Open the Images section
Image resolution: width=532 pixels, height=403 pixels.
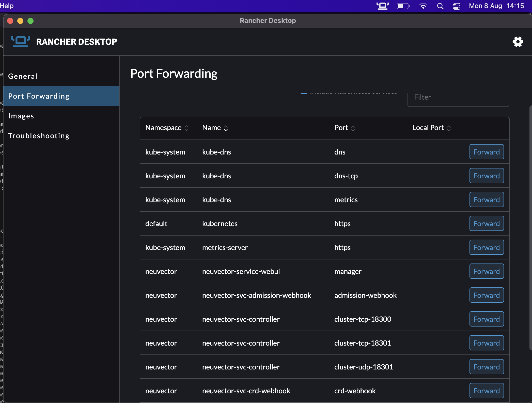pyautogui.click(x=21, y=116)
